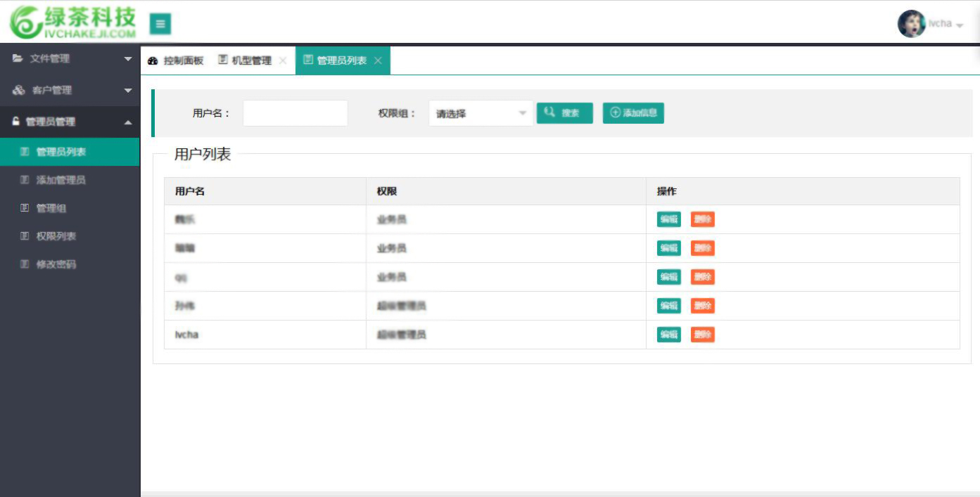
Task: Click 编辑 in the 孙伟 row
Action: point(669,306)
